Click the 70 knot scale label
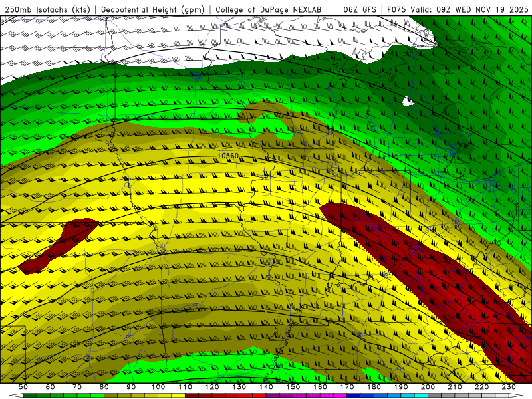Screen dimensions: 532x399 click(77, 387)
